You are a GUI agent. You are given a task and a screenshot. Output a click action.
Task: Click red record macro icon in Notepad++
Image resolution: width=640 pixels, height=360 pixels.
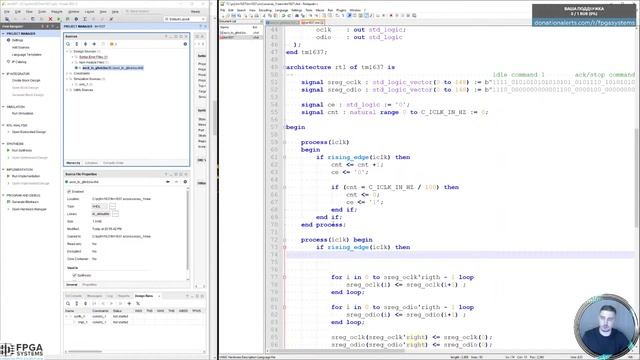point(391,16)
